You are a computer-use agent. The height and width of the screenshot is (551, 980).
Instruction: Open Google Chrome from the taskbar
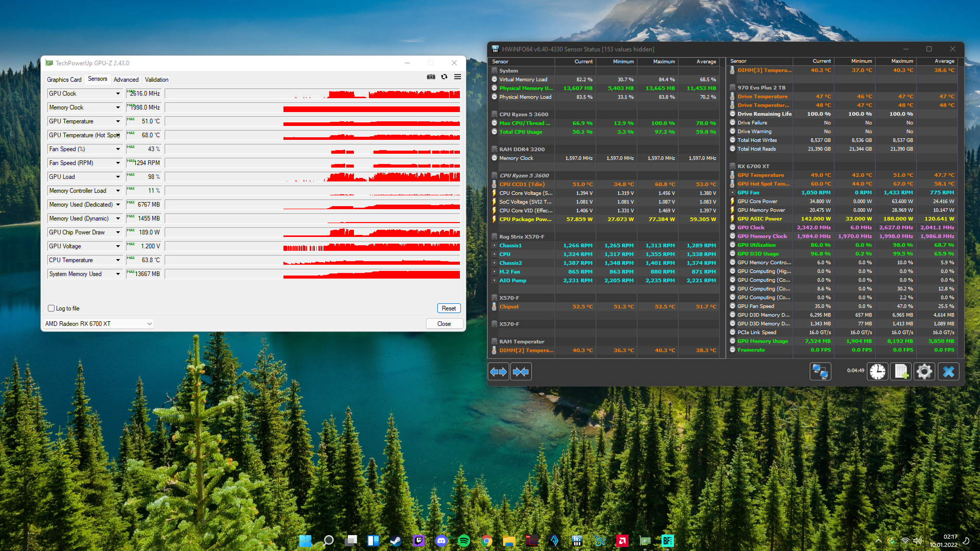(x=487, y=540)
